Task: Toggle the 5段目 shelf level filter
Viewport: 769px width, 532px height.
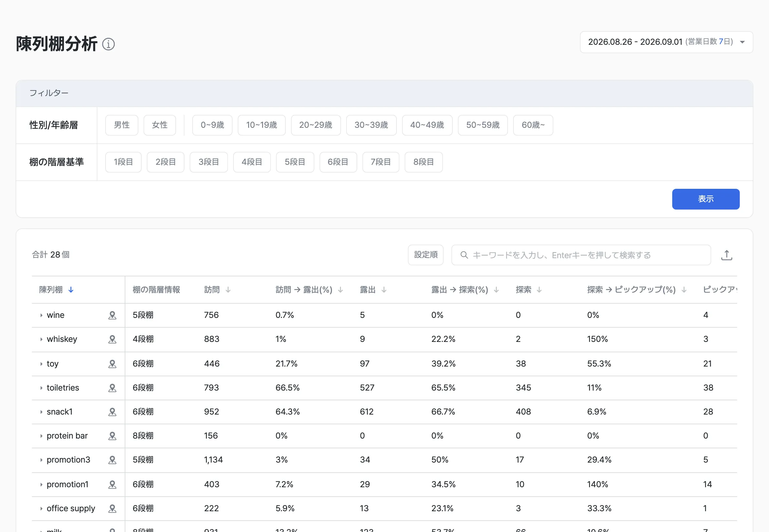Action: click(295, 162)
